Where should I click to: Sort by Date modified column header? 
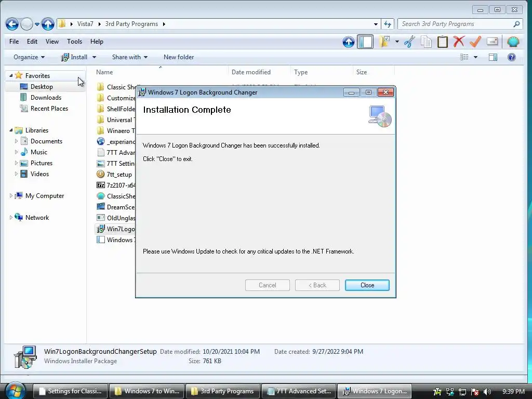tap(251, 72)
